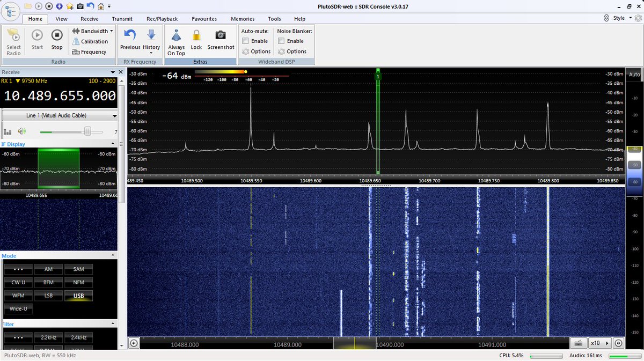Click the Select Radio ribbon icon
Image resolution: width=644 pixels, height=361 pixels.
(x=13, y=42)
